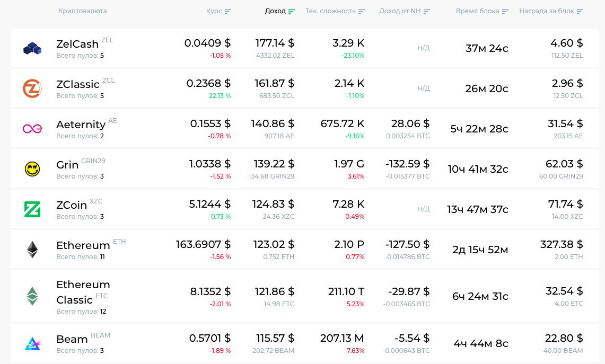The height and width of the screenshot is (364, 605).
Task: Click sort icon next to Награда за блок
Action: 580,11
